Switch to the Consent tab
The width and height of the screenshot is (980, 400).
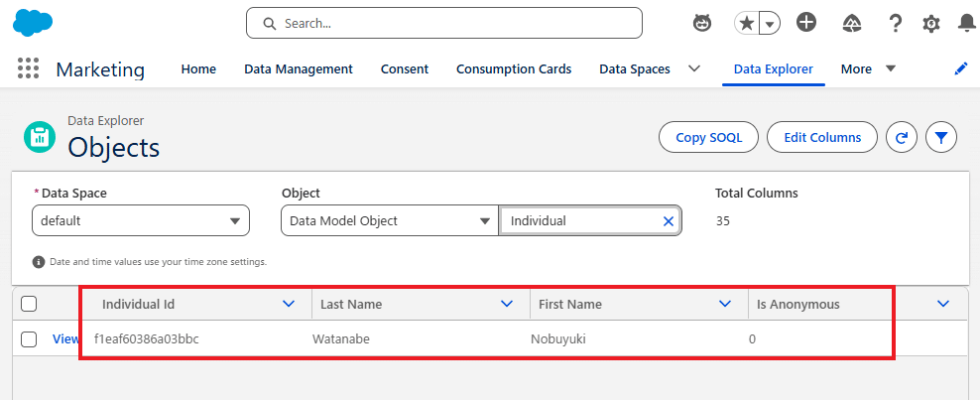point(405,68)
